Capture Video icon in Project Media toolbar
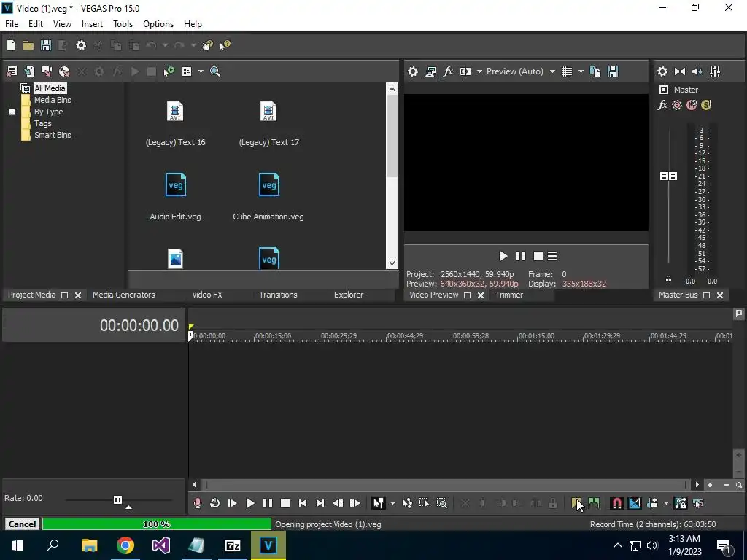This screenshot has height=560, width=747. 47,71
